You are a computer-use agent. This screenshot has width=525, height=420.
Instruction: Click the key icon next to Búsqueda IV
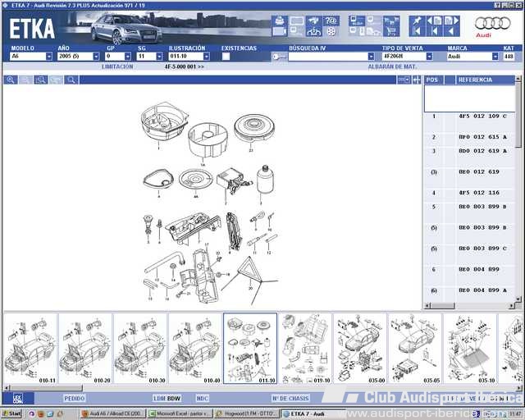pos(279,57)
